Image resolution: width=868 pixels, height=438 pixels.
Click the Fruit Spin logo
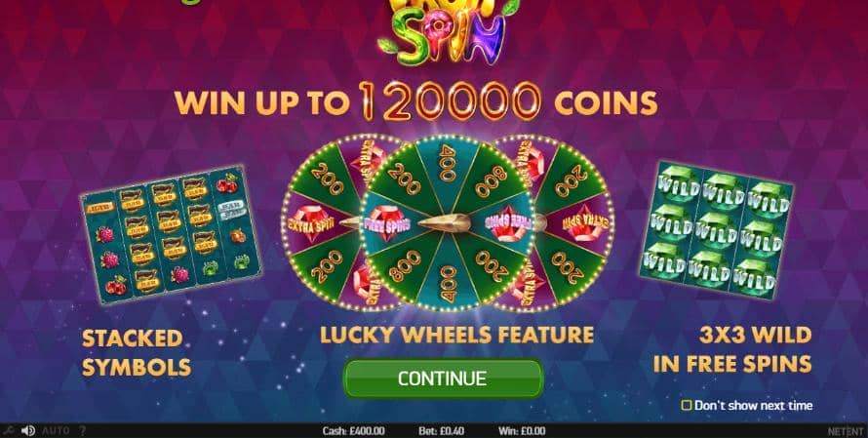click(x=449, y=30)
